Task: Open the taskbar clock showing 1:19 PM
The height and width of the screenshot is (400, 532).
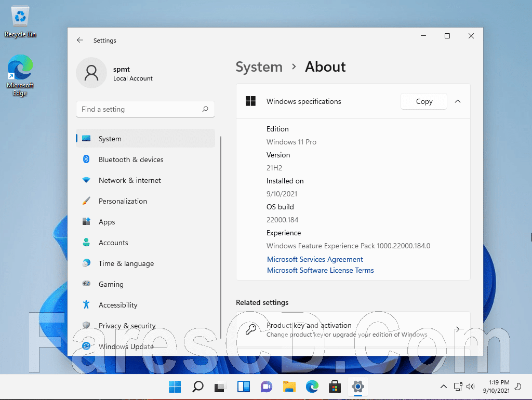Action: (496, 386)
